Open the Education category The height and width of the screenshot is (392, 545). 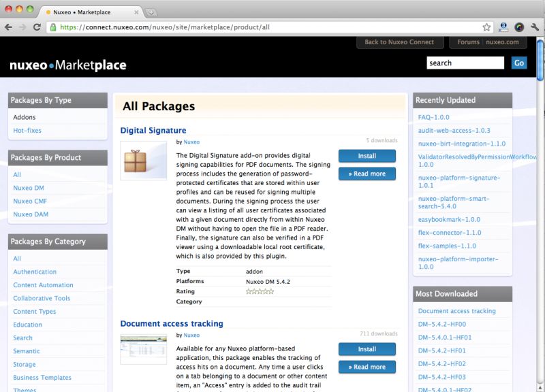click(x=27, y=325)
